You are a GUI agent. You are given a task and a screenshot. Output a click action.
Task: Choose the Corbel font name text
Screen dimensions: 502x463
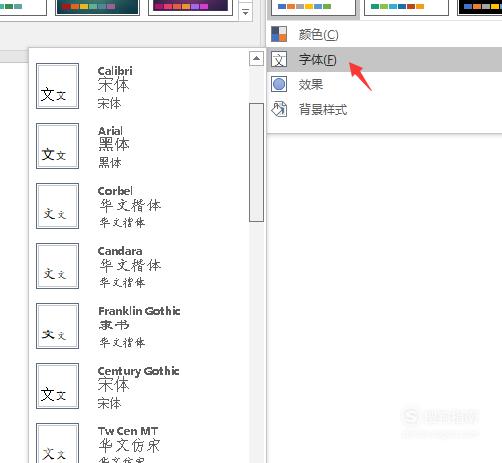pyautogui.click(x=115, y=191)
